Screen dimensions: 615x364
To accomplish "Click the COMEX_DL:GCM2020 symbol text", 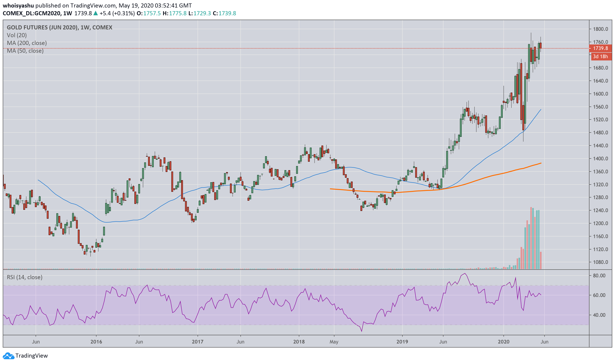I will pyautogui.click(x=32, y=13).
